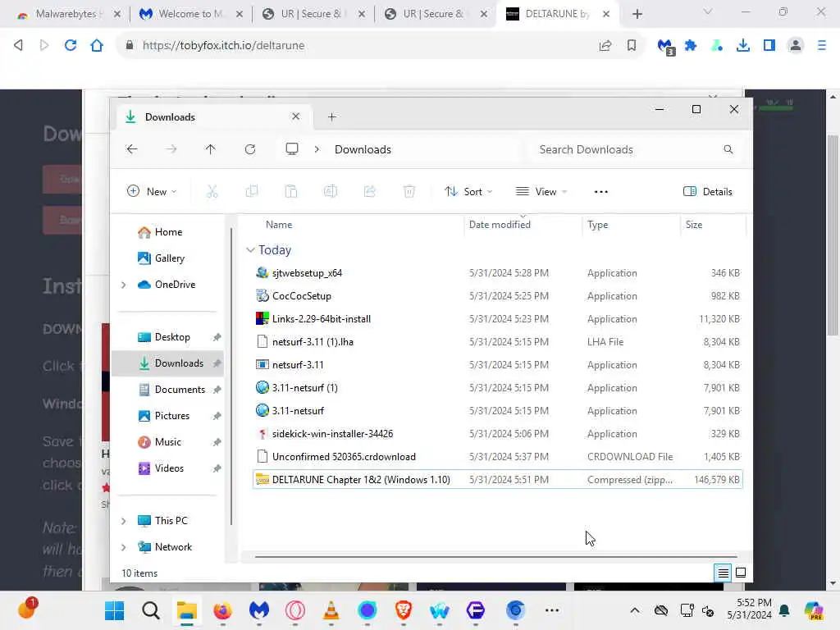Go to browser home page
840x630 pixels.
point(97,46)
